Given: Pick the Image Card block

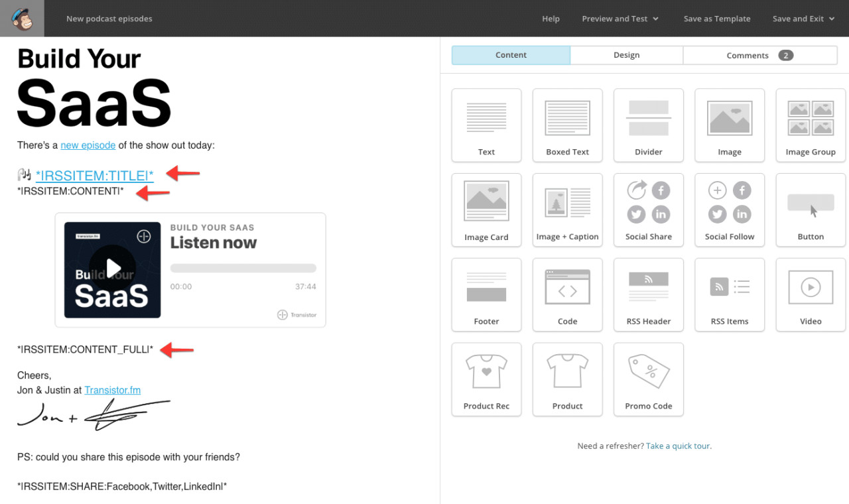Looking at the screenshot, I should point(486,210).
